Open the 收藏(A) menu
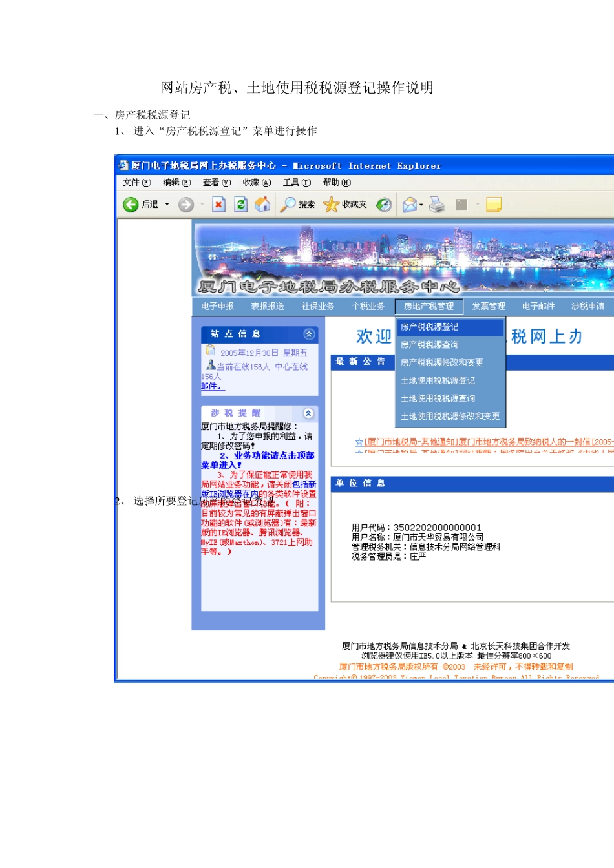The height and width of the screenshot is (868, 614). click(x=257, y=183)
